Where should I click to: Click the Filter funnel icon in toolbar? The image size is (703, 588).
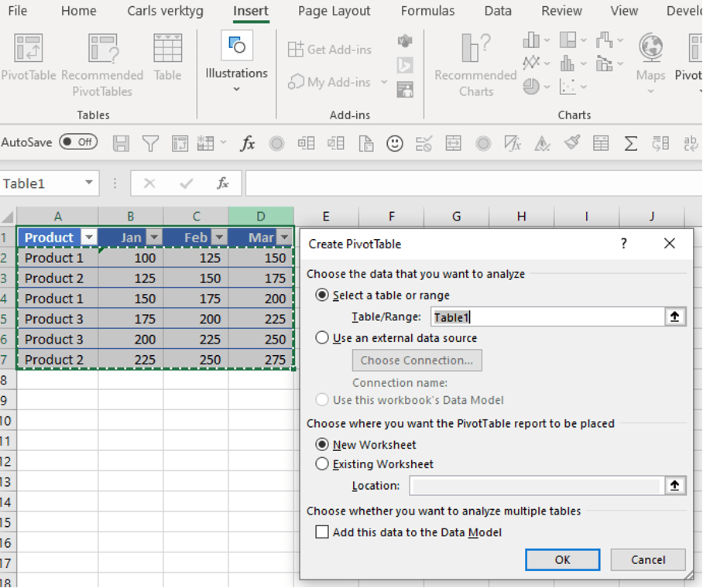click(150, 143)
